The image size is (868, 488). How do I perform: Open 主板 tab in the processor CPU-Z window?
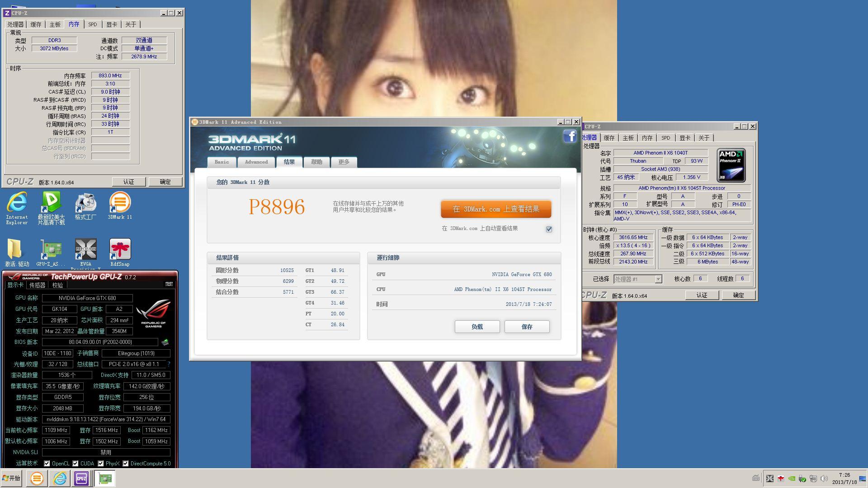pos(628,138)
